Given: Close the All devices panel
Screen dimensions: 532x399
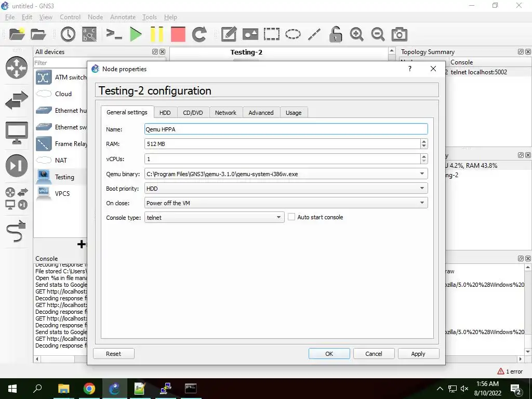Looking at the screenshot, I should point(163,51).
